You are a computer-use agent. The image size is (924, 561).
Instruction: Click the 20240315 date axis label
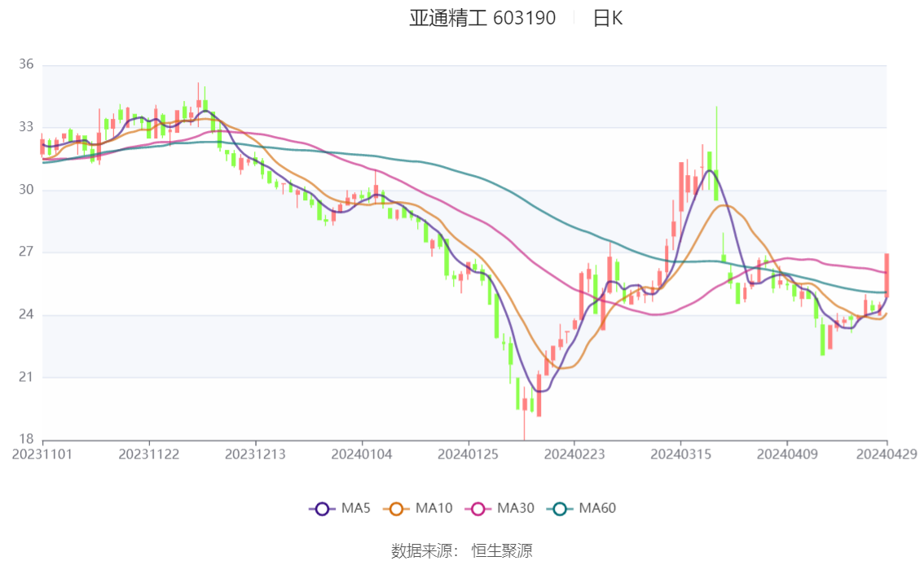point(680,454)
